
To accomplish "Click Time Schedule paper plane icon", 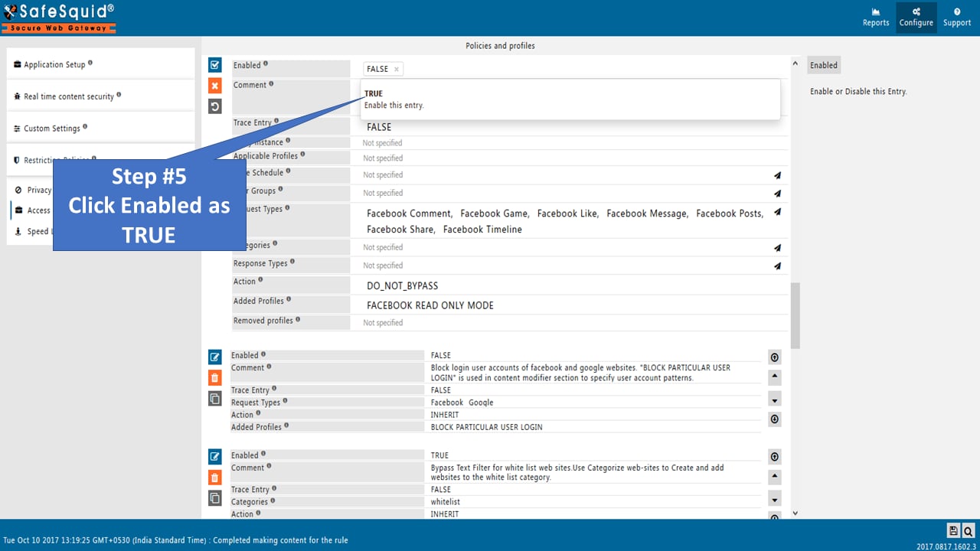I will point(777,175).
